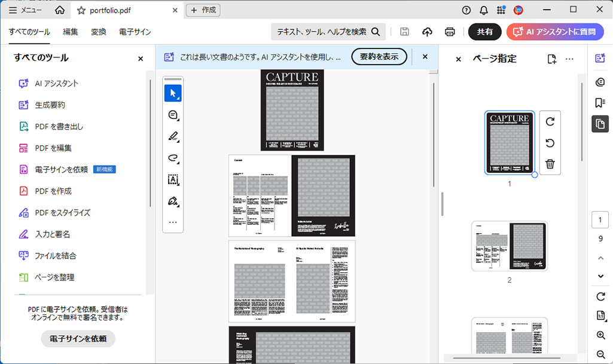Image resolution: width=613 pixels, height=364 pixels.
Task: Open bookmarks panel in right rail
Action: tap(600, 103)
